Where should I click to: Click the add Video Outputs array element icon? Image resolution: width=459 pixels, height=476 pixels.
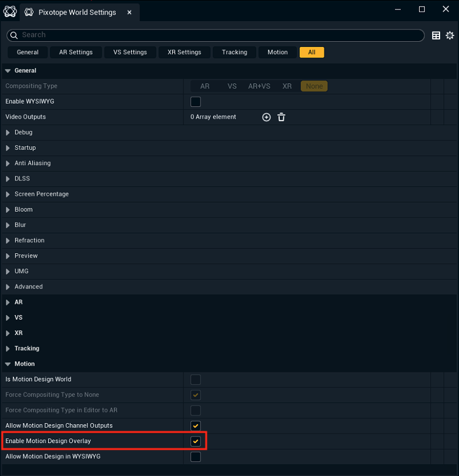266,117
